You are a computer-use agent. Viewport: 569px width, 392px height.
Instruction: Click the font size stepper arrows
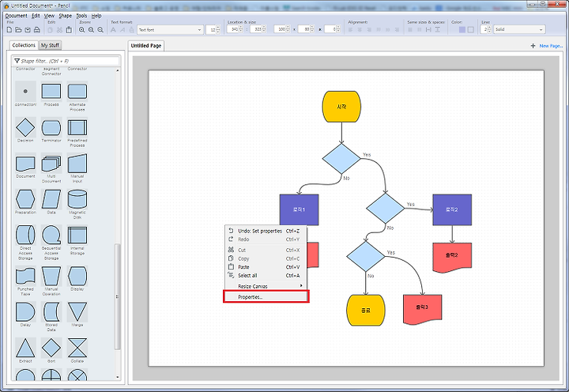pyautogui.click(x=218, y=30)
